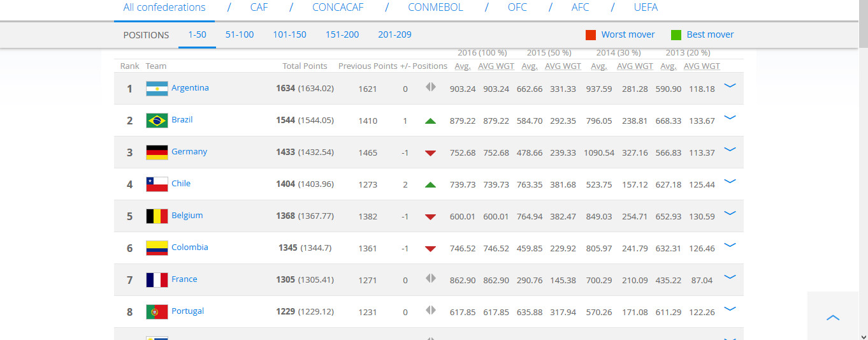Viewport: 868px width, 340px height.
Task: Open the Germany team link
Action: coord(189,152)
